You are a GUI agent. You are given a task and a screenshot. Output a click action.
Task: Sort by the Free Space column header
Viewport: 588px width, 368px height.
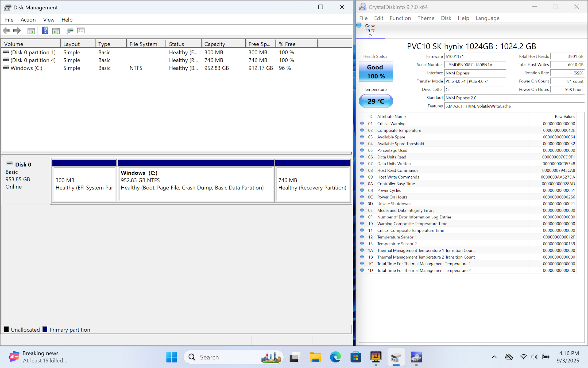tap(260, 44)
